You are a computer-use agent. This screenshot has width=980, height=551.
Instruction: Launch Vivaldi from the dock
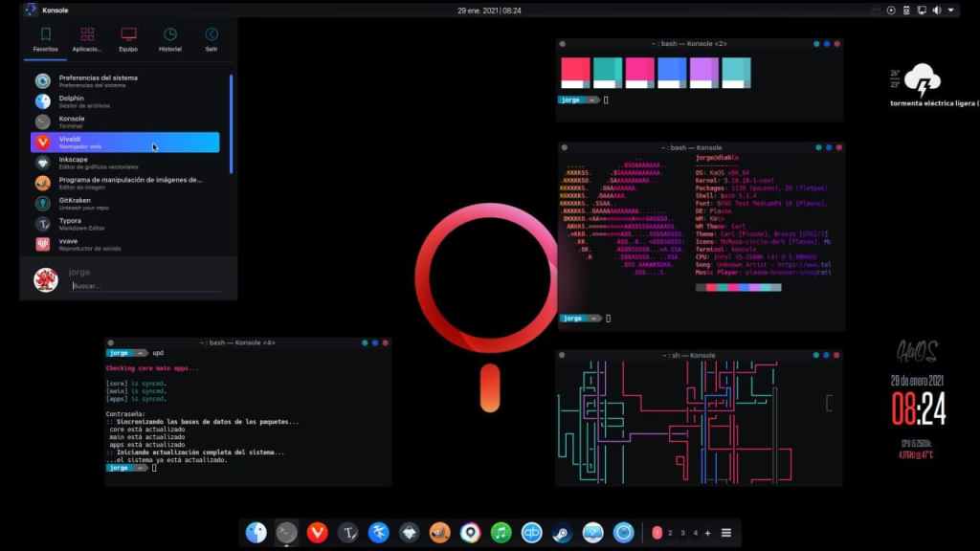(317, 533)
